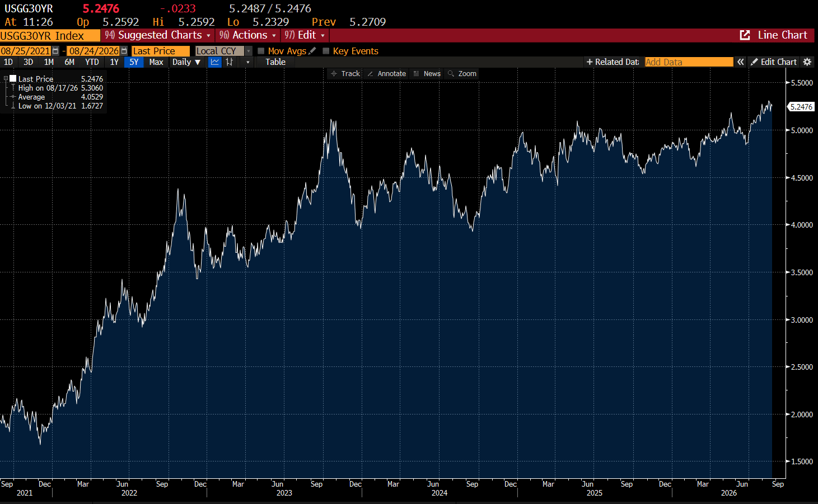Pop out the Line Chart window icon
This screenshot has width=818, height=504.
(745, 35)
